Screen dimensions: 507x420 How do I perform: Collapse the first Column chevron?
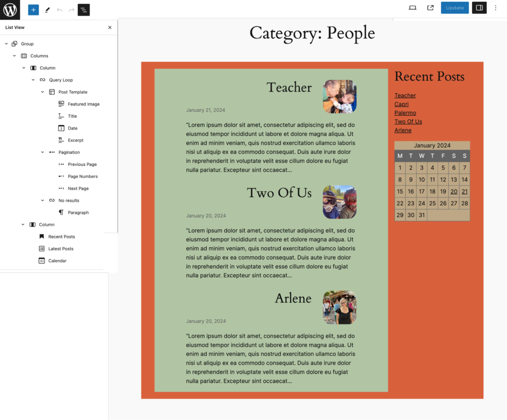(x=24, y=68)
